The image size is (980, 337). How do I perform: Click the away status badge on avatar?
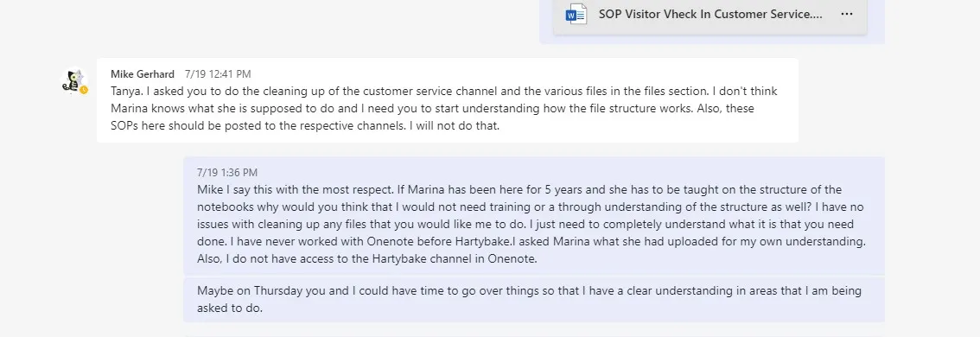point(84,90)
